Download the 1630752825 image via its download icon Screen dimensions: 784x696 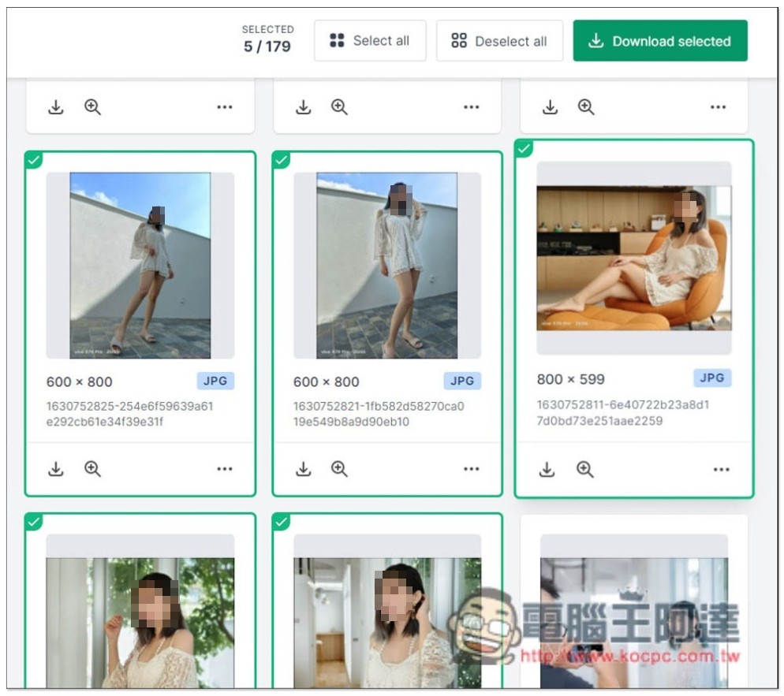55,469
